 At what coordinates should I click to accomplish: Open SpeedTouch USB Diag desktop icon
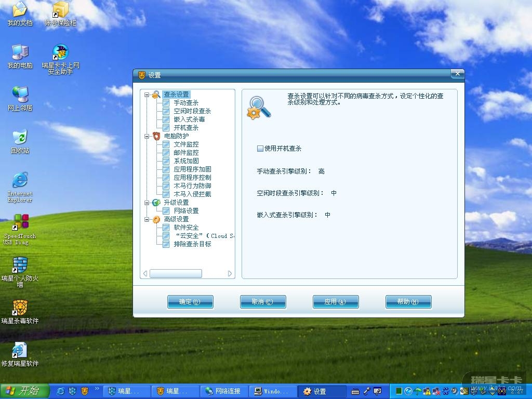(20, 230)
